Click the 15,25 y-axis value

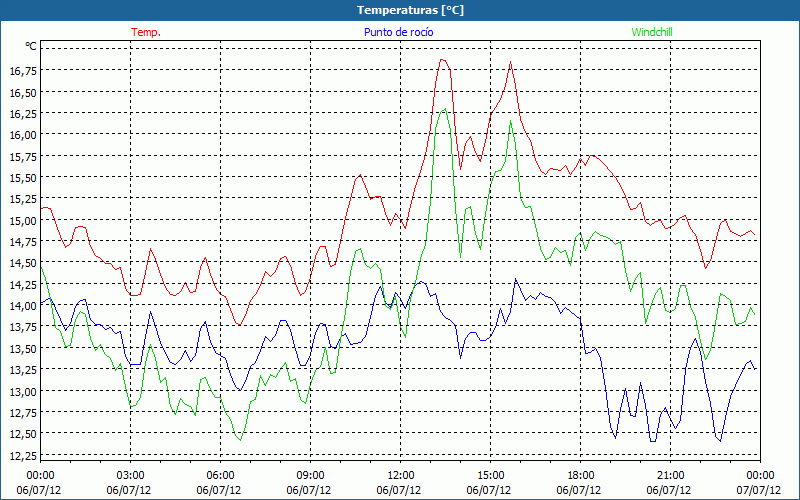(x=23, y=199)
